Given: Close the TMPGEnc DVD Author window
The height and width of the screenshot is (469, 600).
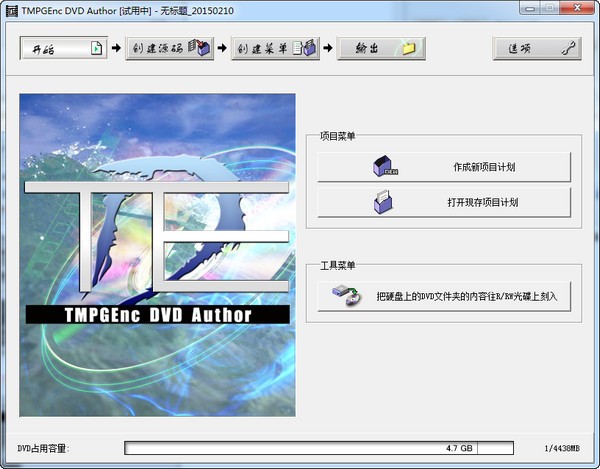Looking at the screenshot, I should coord(578,8).
